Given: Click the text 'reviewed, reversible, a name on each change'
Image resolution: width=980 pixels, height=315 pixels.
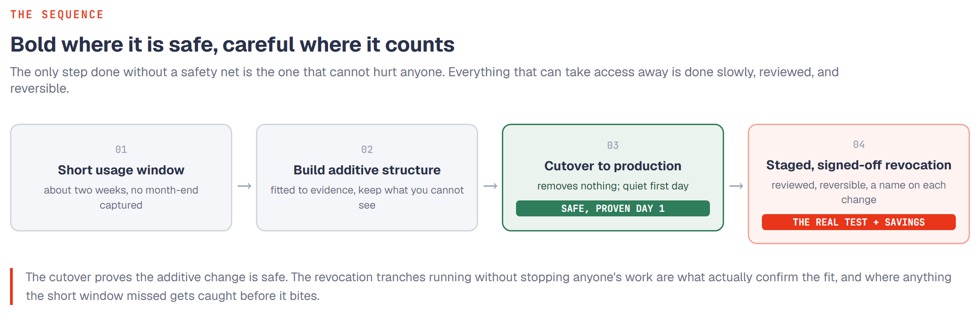Looking at the screenshot, I should click(859, 192).
